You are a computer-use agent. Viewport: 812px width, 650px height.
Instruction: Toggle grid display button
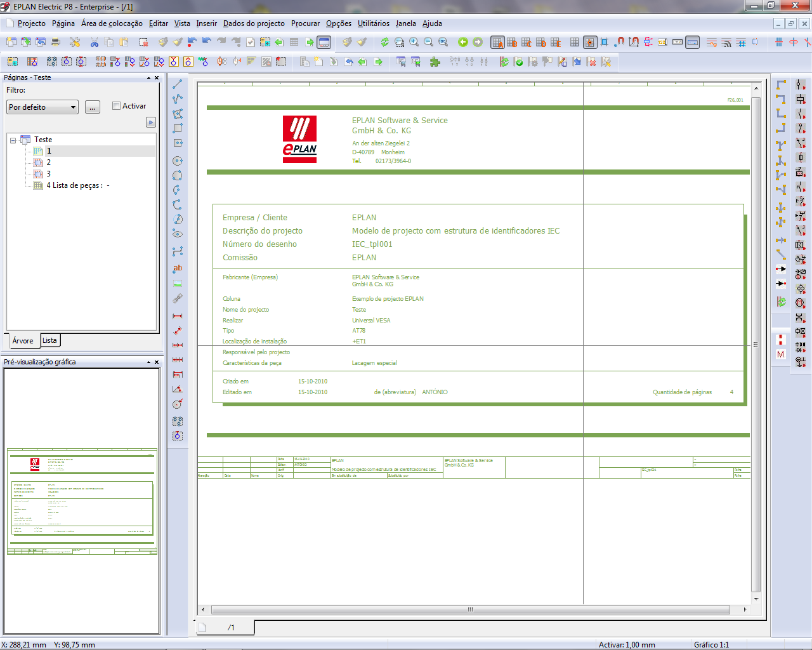(575, 42)
